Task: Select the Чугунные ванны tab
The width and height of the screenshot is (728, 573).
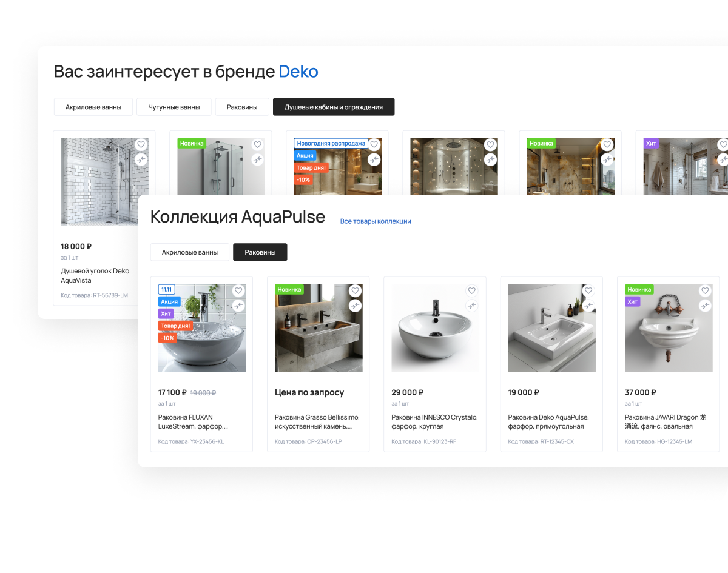Action: pyautogui.click(x=174, y=107)
